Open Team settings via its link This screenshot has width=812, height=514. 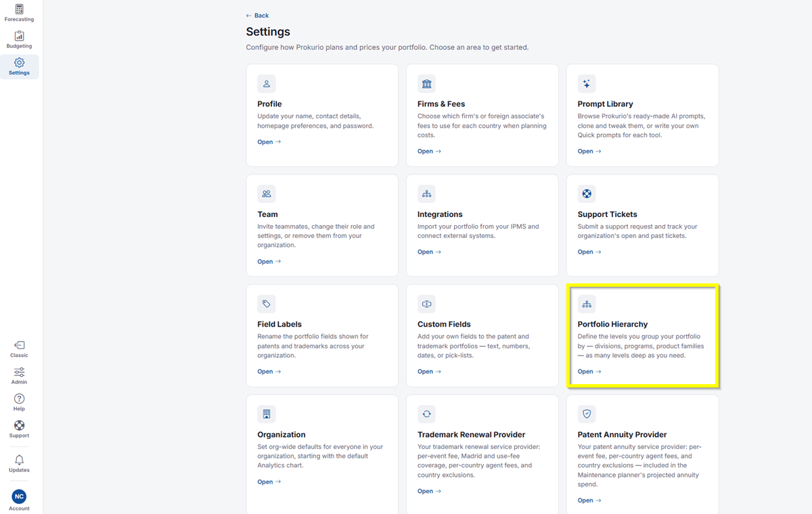(269, 262)
